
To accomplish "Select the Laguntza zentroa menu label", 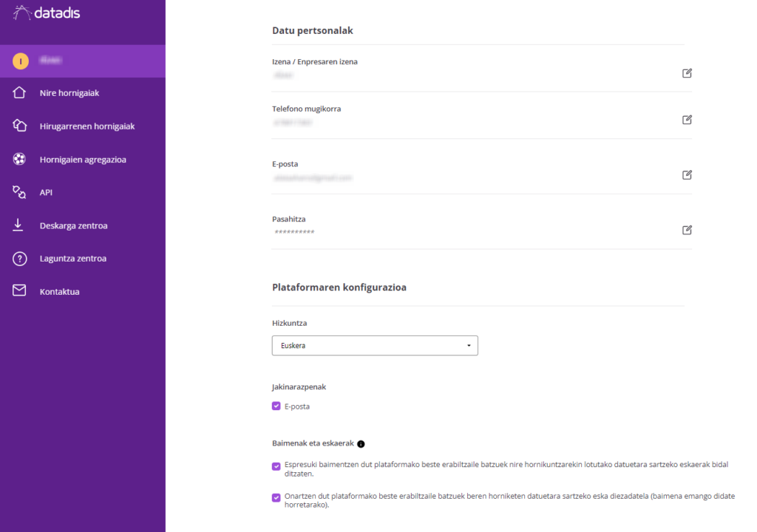I will point(73,259).
